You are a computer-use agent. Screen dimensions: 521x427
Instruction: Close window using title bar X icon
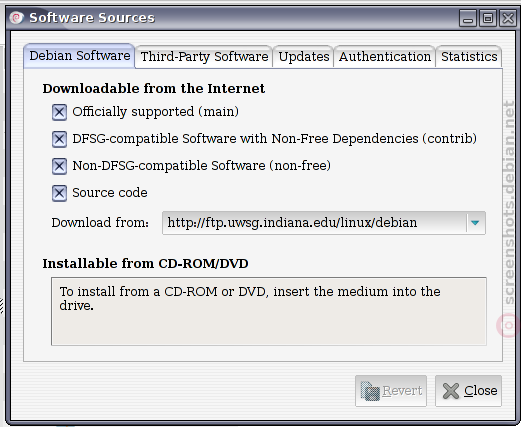[508, 18]
